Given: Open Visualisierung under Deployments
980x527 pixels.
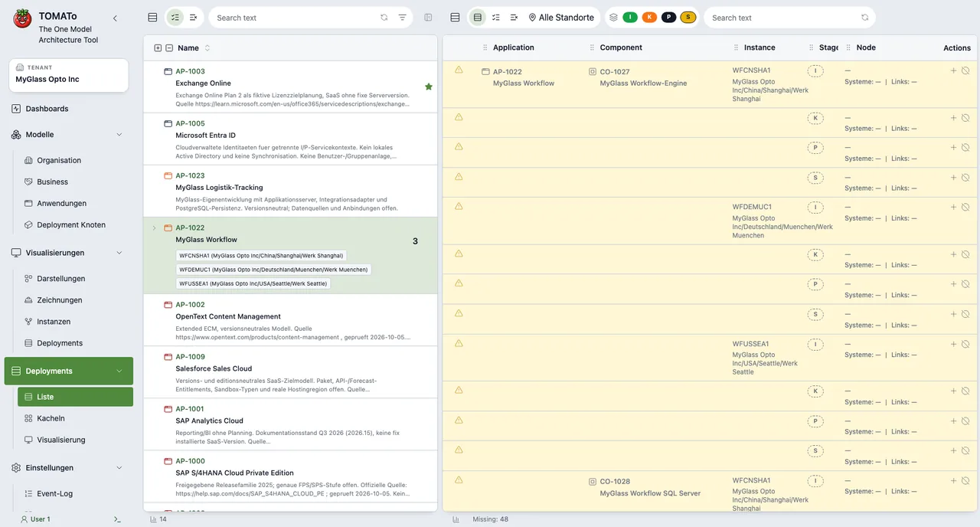Looking at the screenshot, I should pos(60,440).
